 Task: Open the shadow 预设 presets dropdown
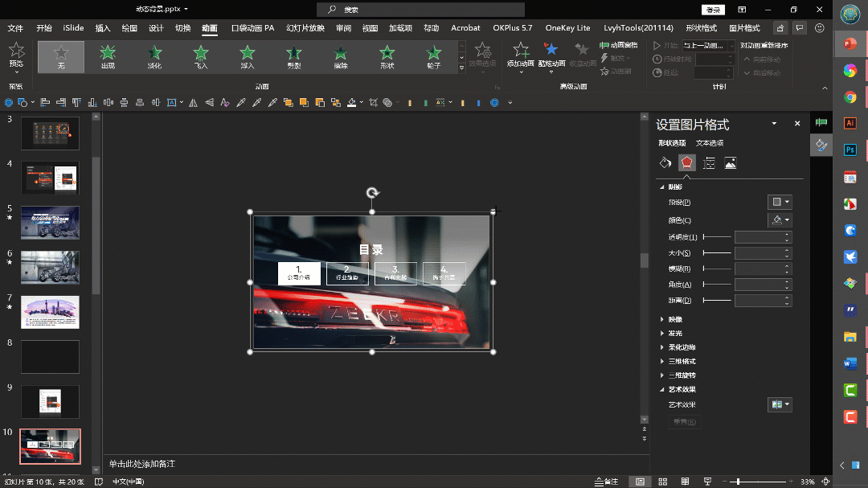tap(780, 202)
